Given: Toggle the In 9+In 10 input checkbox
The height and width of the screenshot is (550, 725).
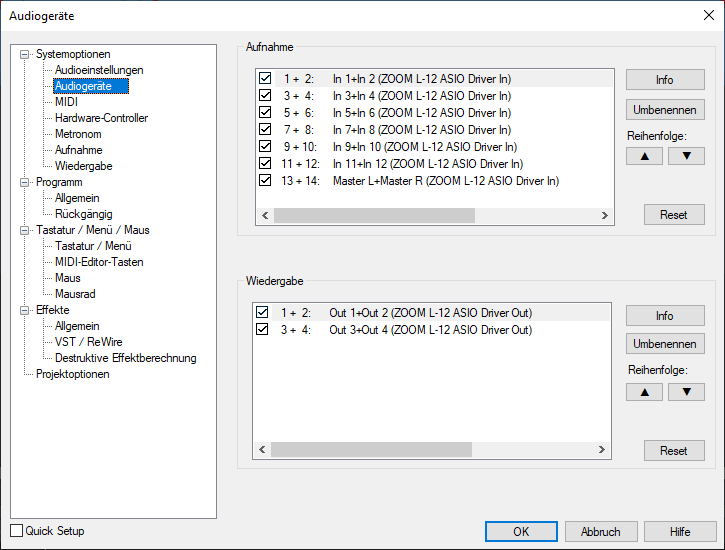Looking at the screenshot, I should point(265,147).
